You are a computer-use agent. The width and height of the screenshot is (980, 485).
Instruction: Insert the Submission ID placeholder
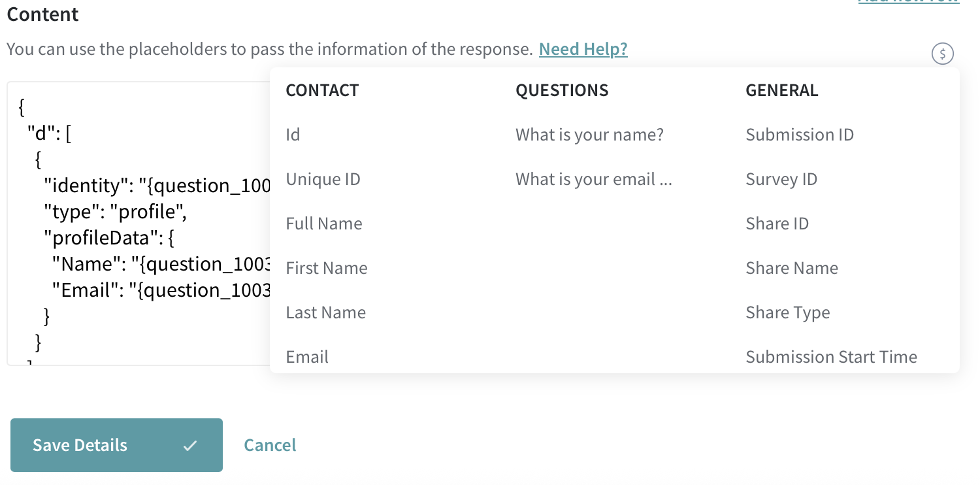[x=800, y=135]
